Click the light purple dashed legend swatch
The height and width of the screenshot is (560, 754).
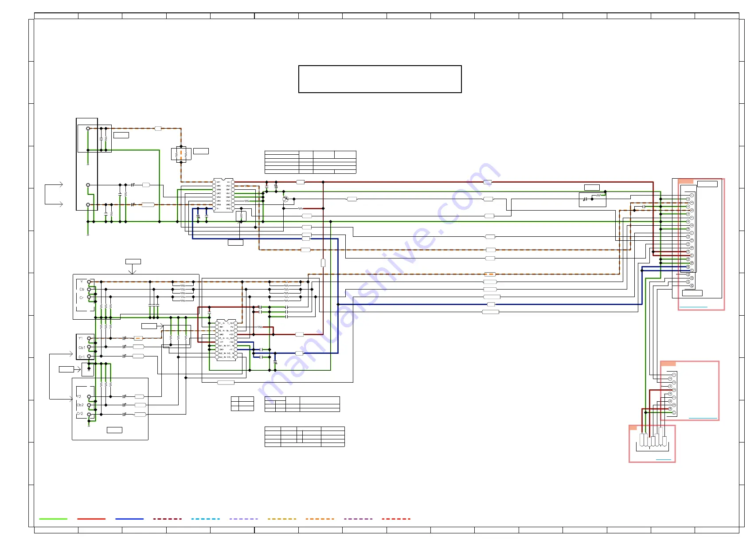tap(244, 519)
